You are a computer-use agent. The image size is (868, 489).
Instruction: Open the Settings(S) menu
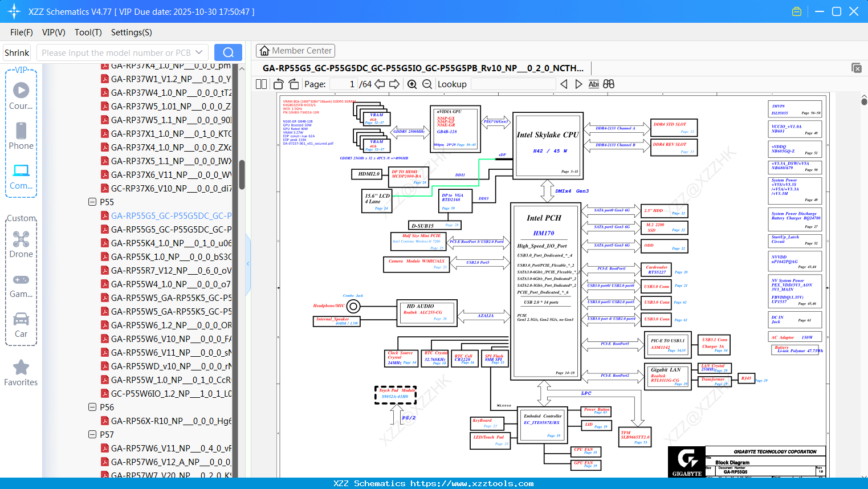click(131, 32)
